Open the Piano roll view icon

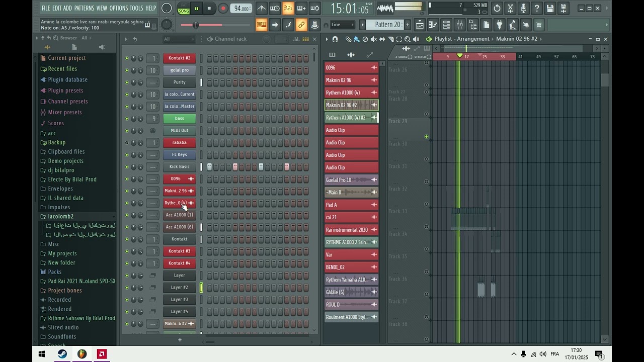(433, 25)
